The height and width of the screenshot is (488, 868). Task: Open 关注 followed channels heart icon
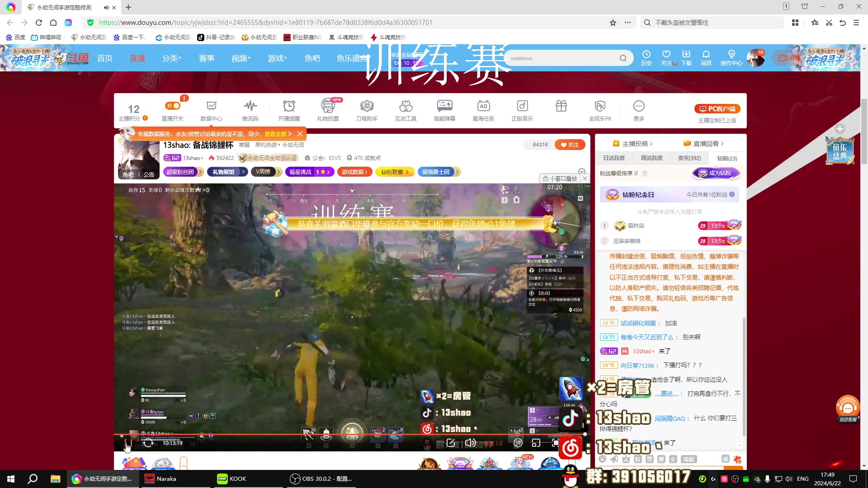(x=667, y=58)
